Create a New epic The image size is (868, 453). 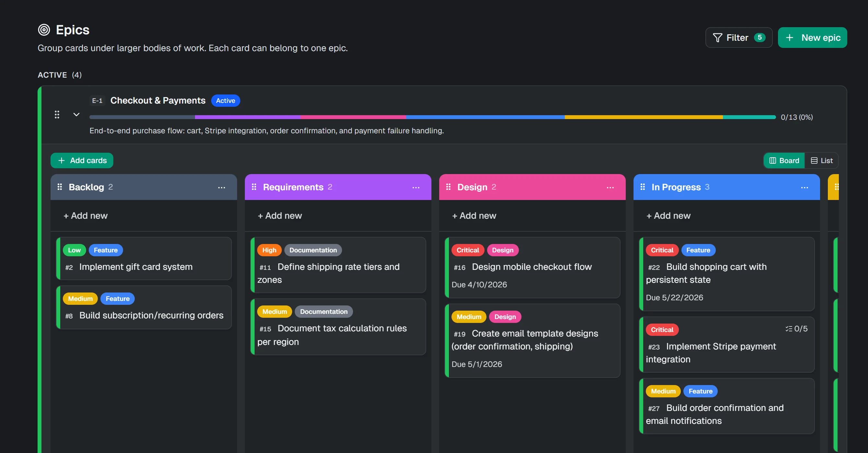coord(812,38)
